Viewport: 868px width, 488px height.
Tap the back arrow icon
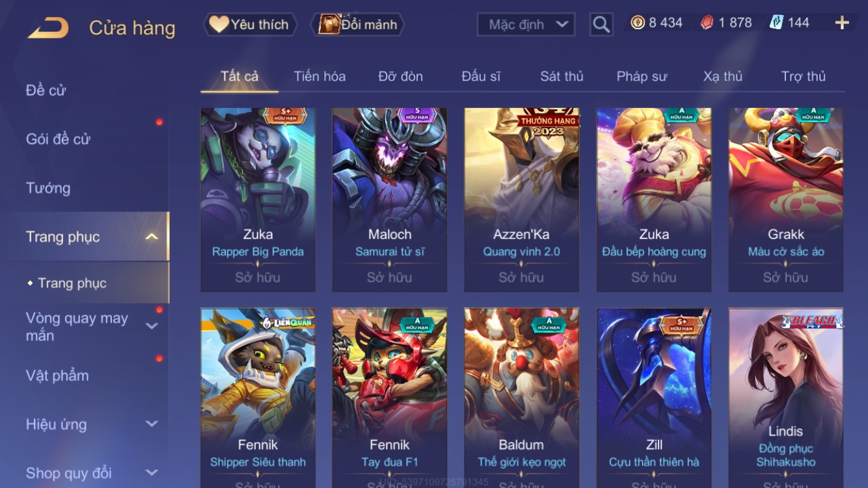point(48,28)
